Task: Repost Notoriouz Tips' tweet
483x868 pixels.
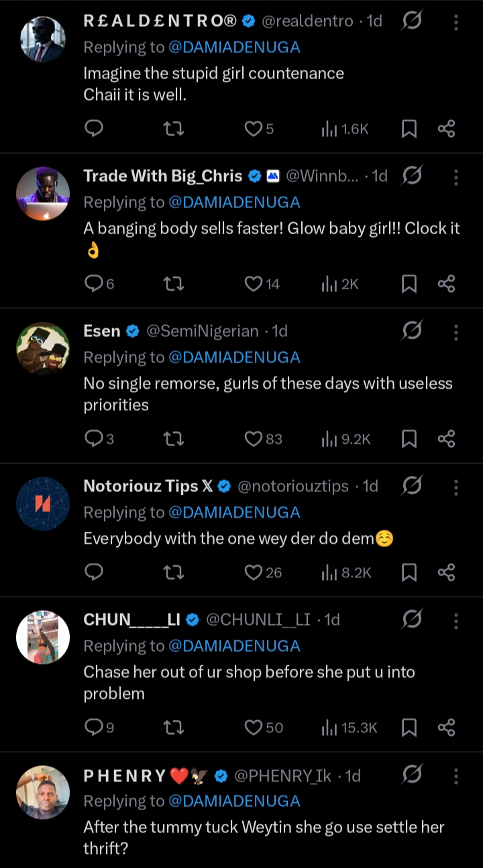Action: point(174,573)
